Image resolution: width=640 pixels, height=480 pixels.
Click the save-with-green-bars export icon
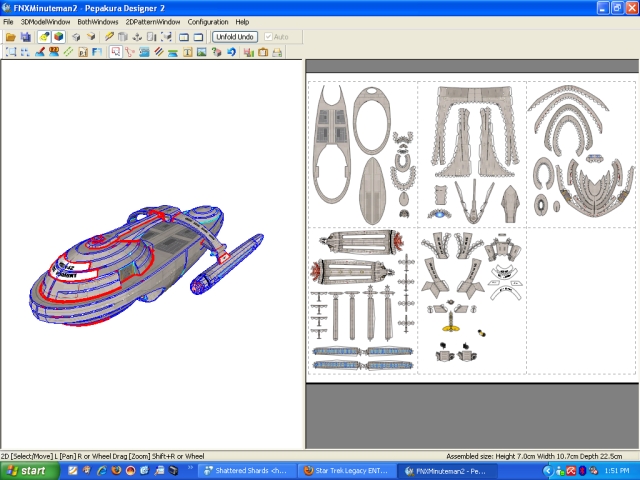point(249,52)
